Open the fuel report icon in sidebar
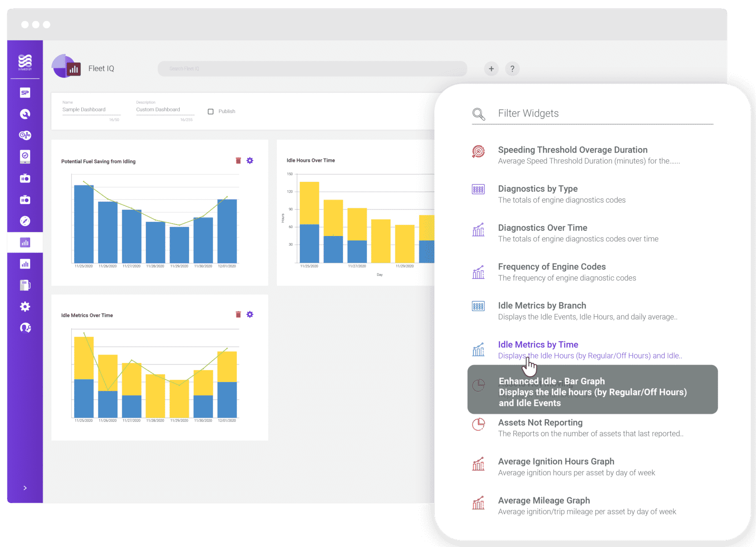The width and height of the screenshot is (756, 547). pyautogui.click(x=25, y=284)
